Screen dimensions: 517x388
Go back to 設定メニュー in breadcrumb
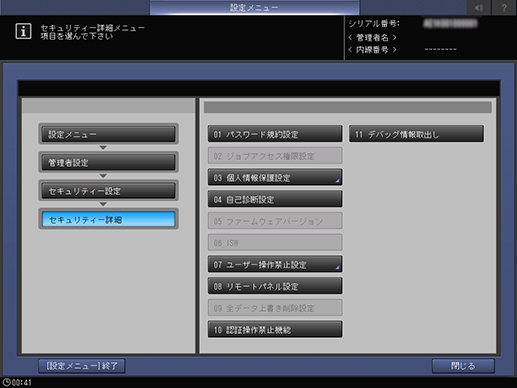pos(108,134)
